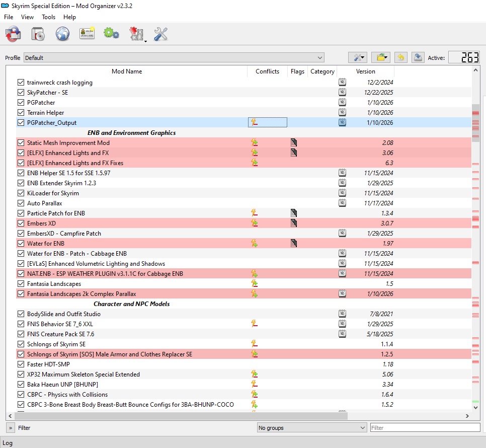This screenshot has height=448, width=486.
Task: Click the scroll up arrow of mod list
Action: tap(475, 70)
